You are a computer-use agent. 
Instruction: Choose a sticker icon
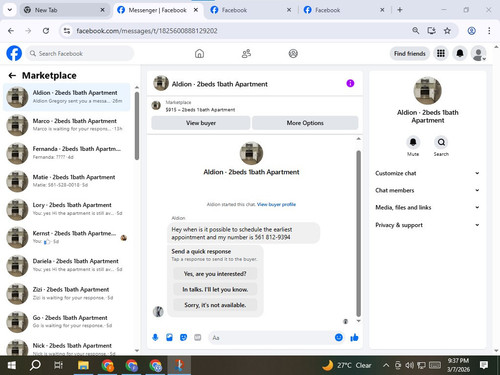click(x=183, y=338)
